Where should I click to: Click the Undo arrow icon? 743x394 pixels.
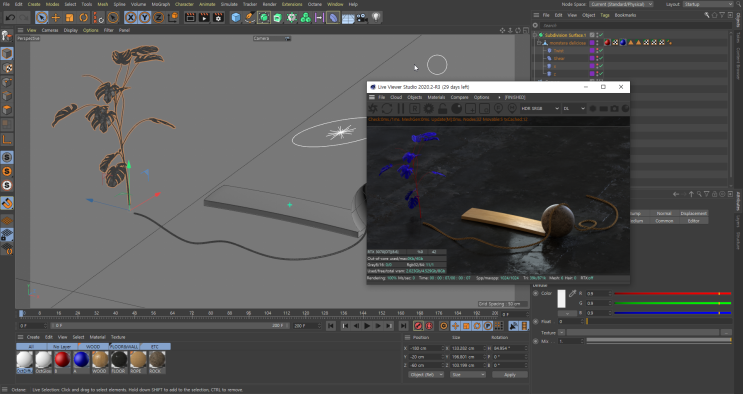10,18
